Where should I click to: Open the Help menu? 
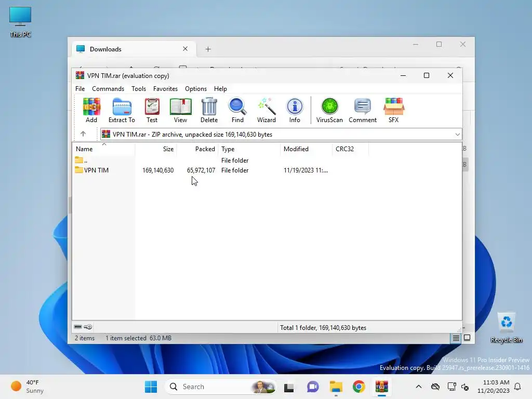coord(220,88)
